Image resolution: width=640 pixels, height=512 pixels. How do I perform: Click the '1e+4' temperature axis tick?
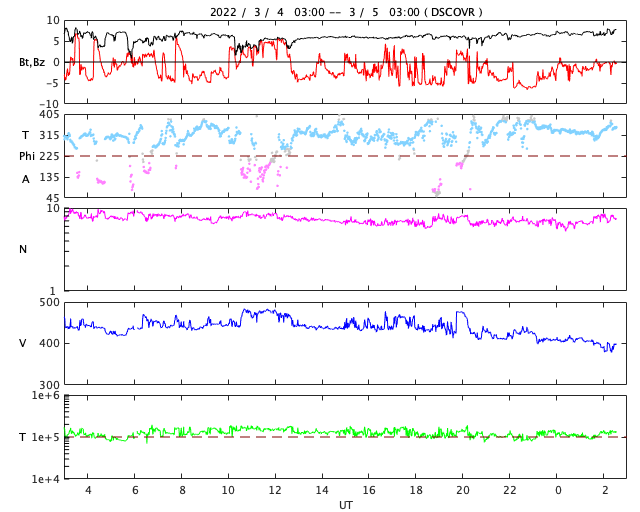pos(46,479)
